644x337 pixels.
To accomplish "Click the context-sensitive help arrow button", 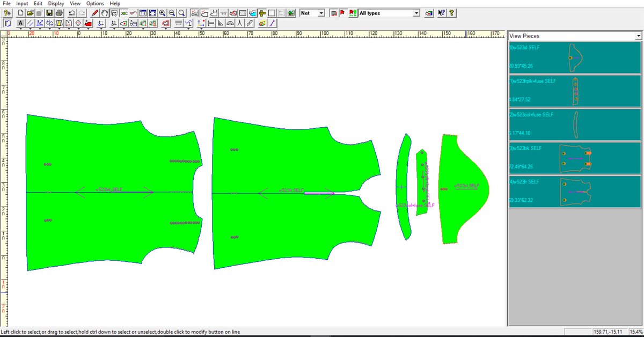I will tap(441, 13).
